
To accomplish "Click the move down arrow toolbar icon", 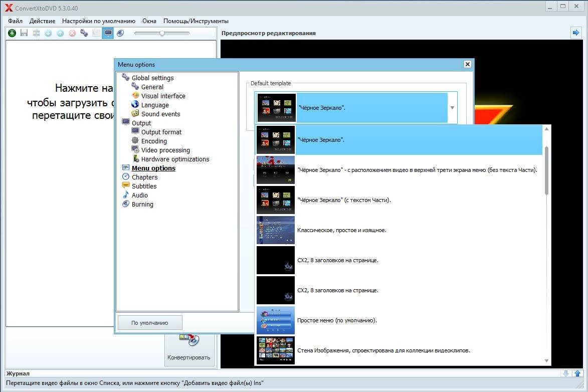I will click(x=48, y=33).
